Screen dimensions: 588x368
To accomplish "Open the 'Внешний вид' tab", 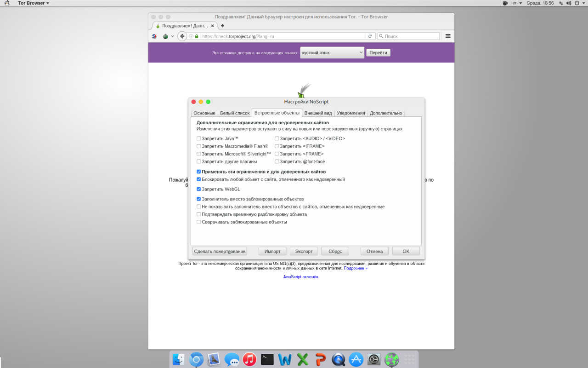I will coord(318,113).
